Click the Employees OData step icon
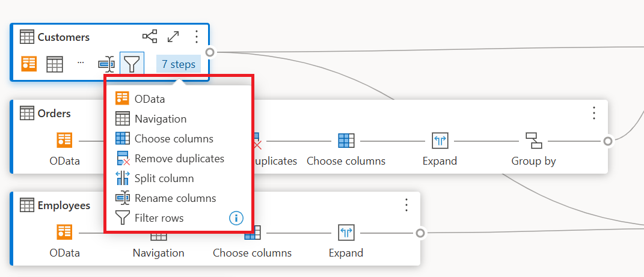The height and width of the screenshot is (277, 644). [64, 233]
